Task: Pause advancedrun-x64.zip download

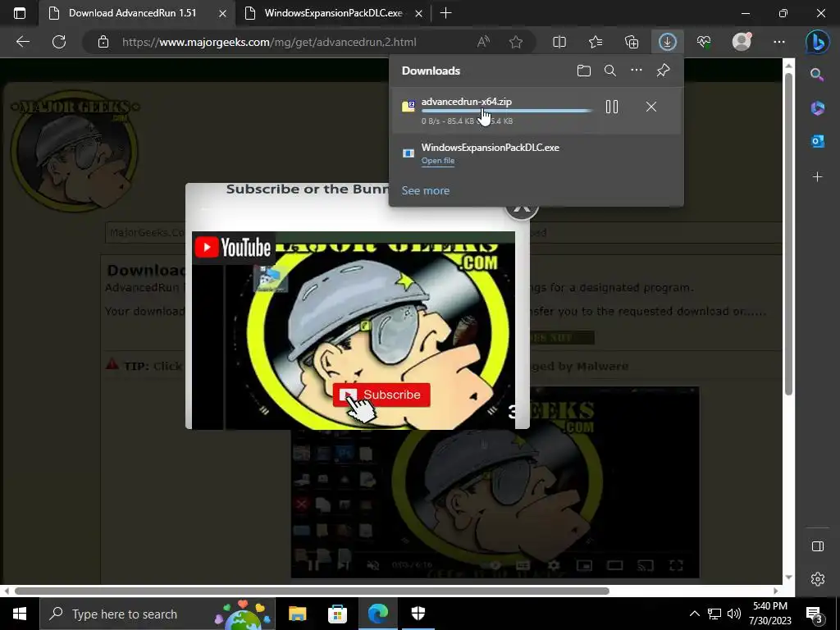Action: coord(612,107)
